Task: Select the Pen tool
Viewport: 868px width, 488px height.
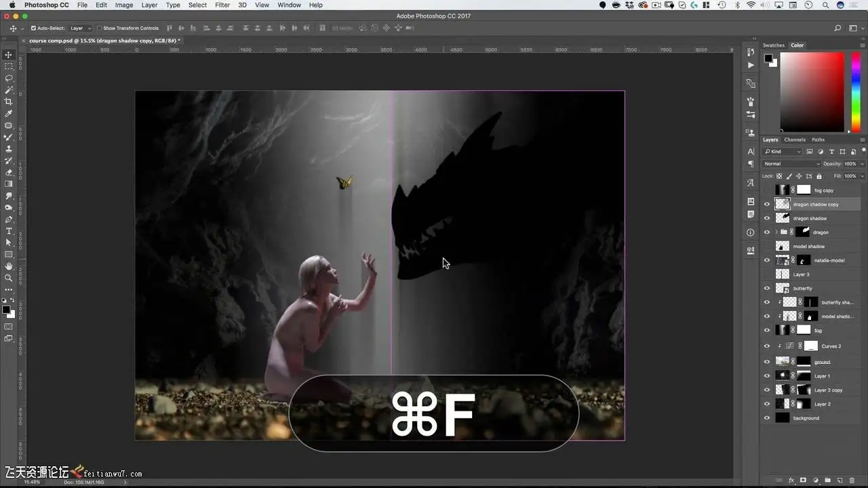Action: point(9,219)
